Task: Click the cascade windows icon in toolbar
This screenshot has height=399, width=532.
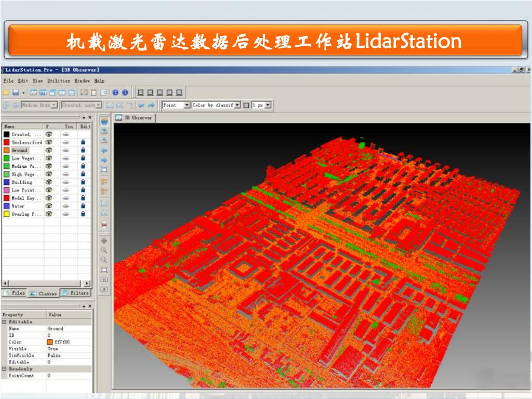Action: 52,92
